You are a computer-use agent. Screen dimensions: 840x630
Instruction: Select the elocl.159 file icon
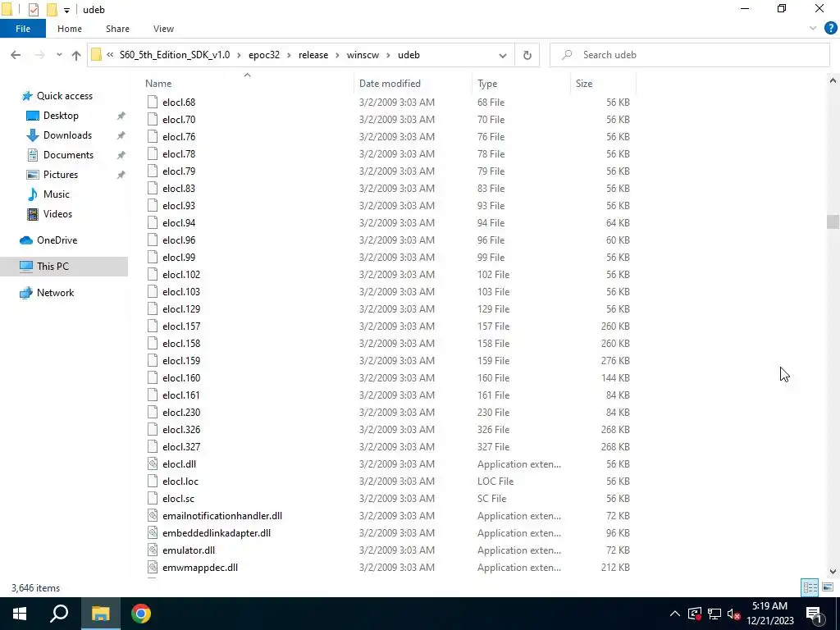point(153,361)
